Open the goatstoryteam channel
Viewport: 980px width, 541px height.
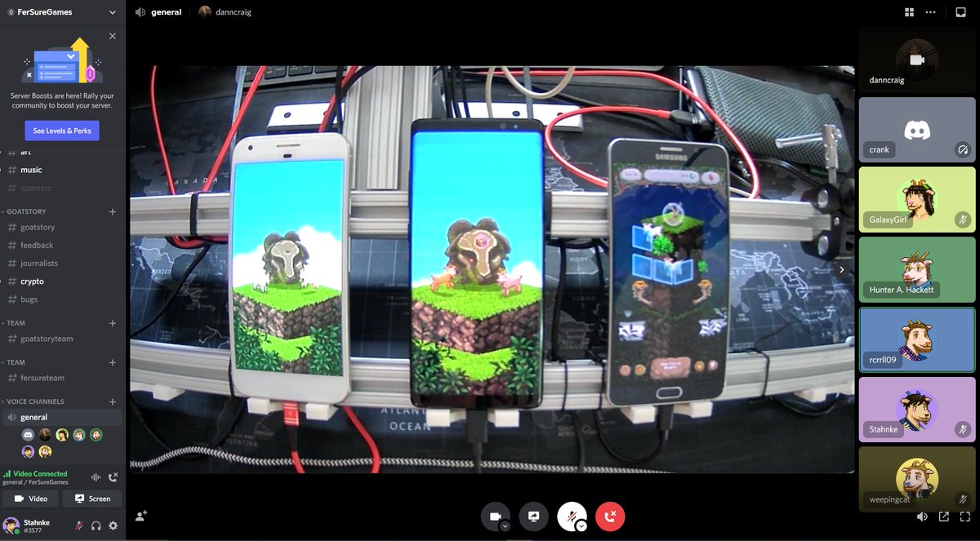(x=63, y=339)
